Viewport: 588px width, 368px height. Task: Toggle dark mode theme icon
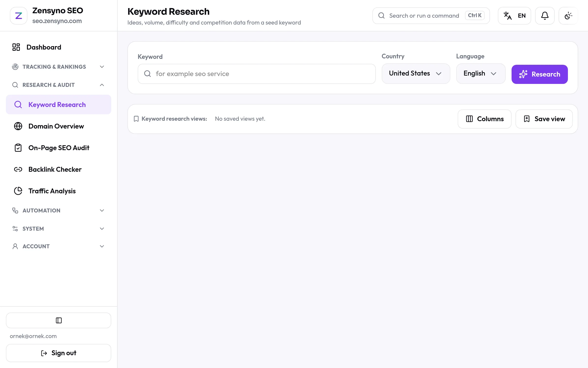pyautogui.click(x=568, y=16)
